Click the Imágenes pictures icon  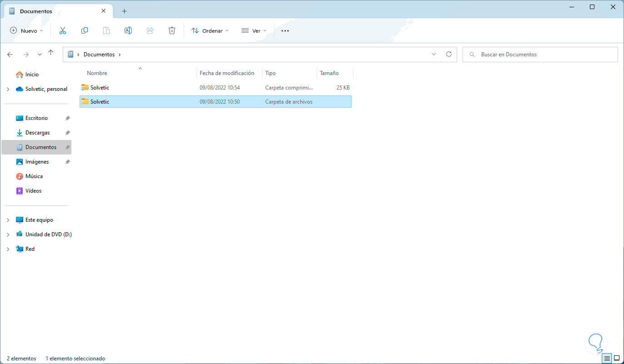[x=20, y=162]
